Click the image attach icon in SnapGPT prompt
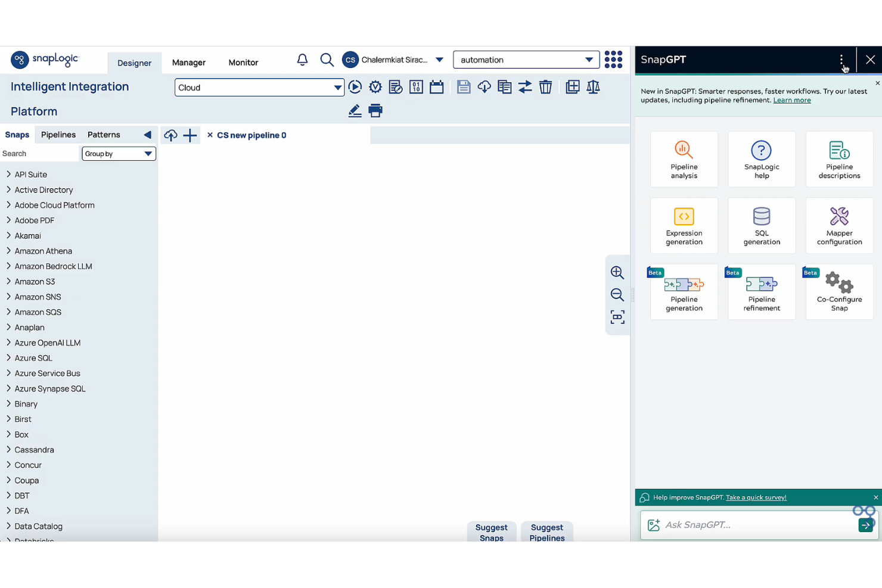Screen dimensions: 882x588 654,525
